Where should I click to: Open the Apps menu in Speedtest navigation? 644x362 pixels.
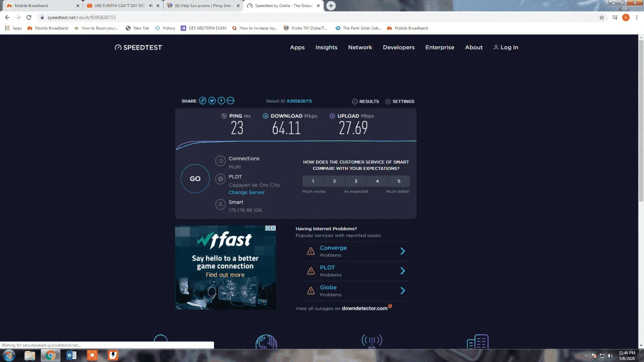pyautogui.click(x=297, y=47)
